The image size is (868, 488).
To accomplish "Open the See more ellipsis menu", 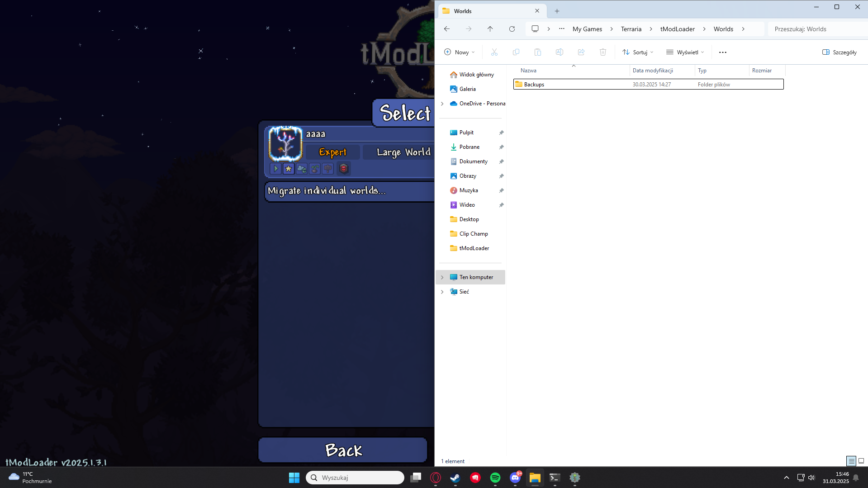I will pos(723,52).
